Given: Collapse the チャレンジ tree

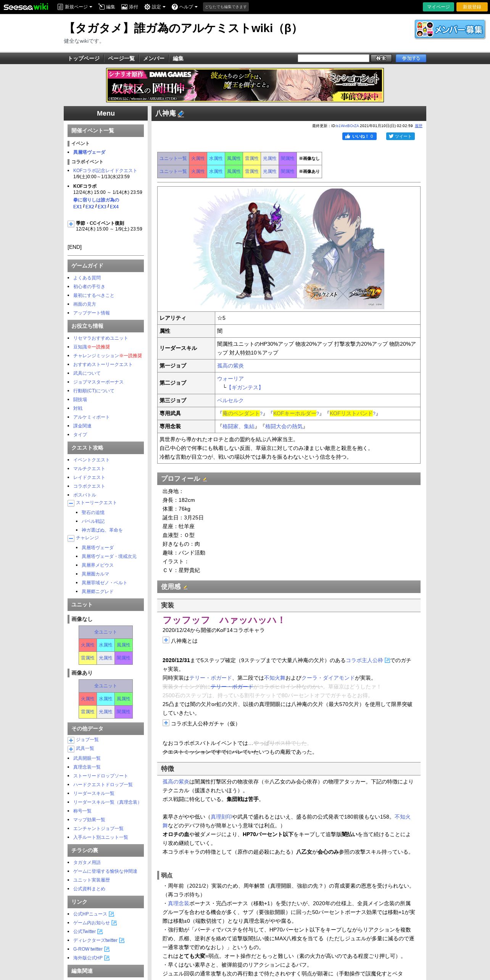Looking at the screenshot, I should [71, 538].
